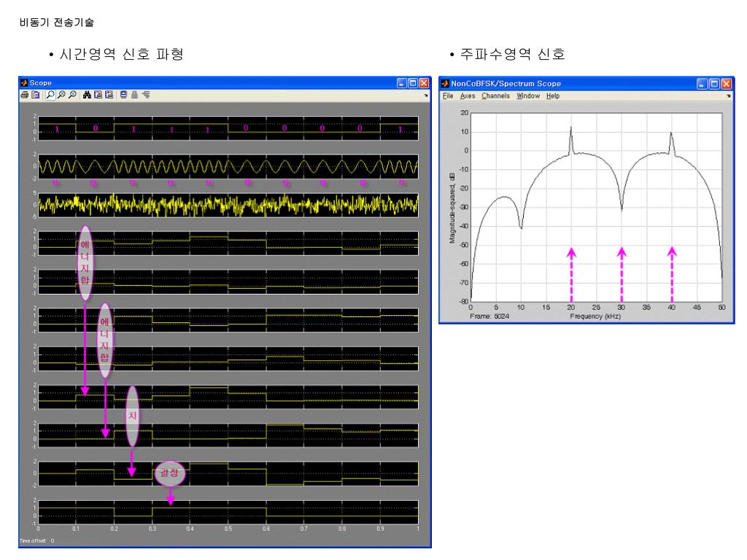Click Save current axes settings icon
Screen dimensions: 747x560
(x=98, y=95)
